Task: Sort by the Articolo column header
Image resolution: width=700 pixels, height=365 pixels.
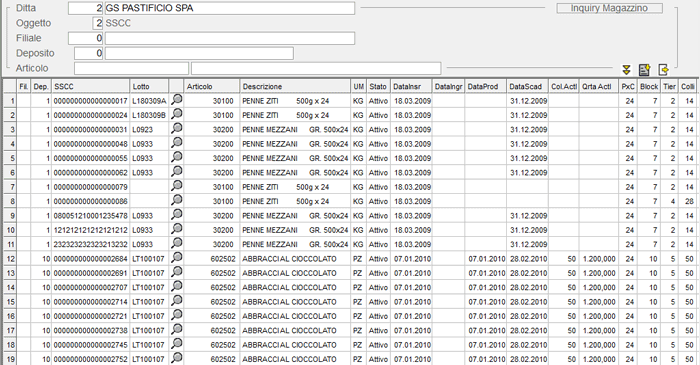Action: point(212,87)
